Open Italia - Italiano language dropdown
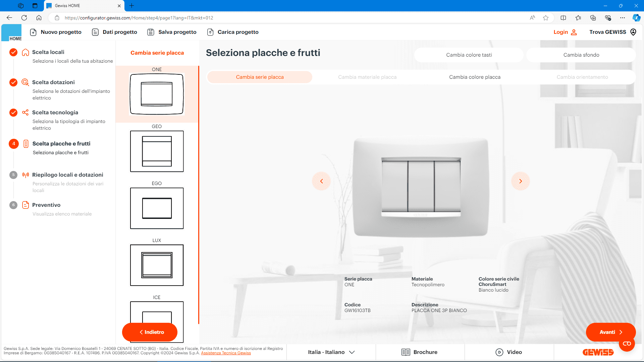This screenshot has height=362, width=644. coord(331,352)
